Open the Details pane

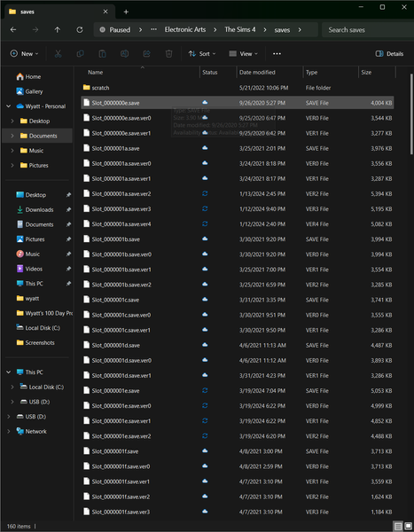[x=389, y=53]
